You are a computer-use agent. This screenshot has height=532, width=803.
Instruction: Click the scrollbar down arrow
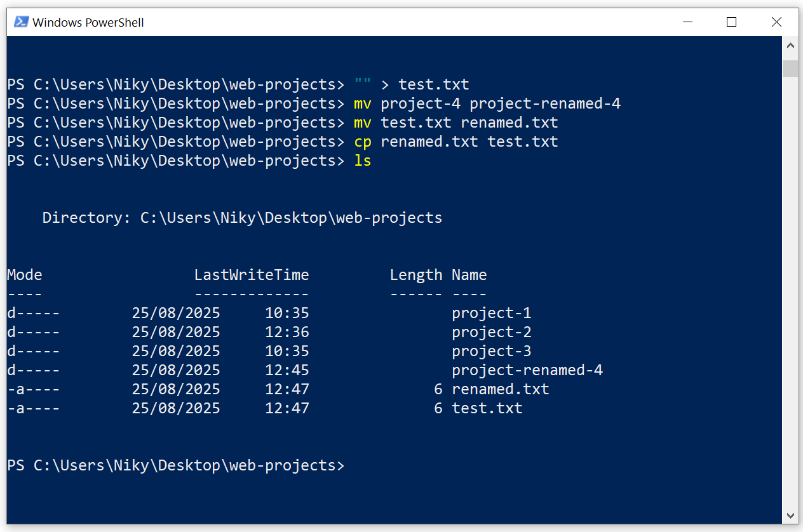pyautogui.click(x=790, y=515)
